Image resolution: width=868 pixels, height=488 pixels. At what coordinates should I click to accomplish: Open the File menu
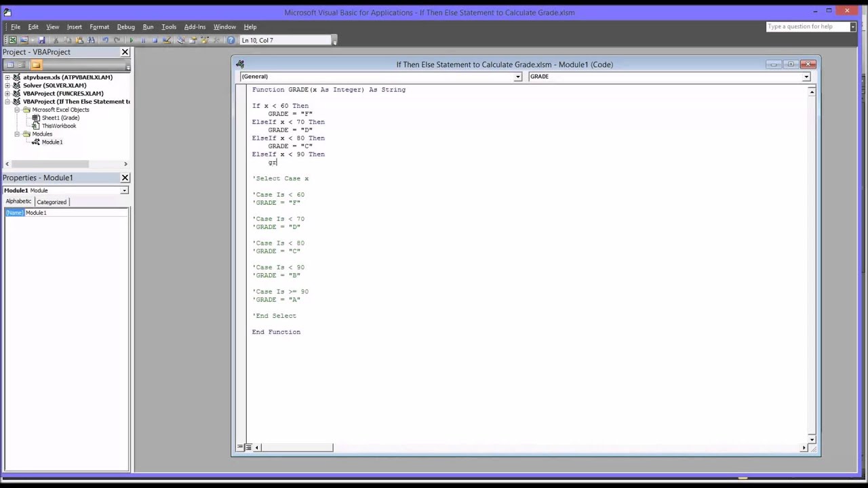[15, 27]
